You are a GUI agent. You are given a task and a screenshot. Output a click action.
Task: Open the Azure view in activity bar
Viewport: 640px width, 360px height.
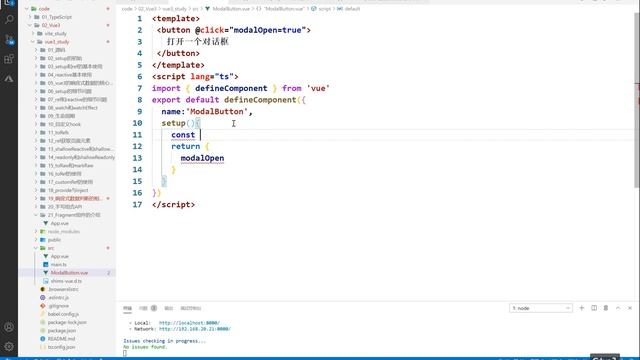[9, 78]
